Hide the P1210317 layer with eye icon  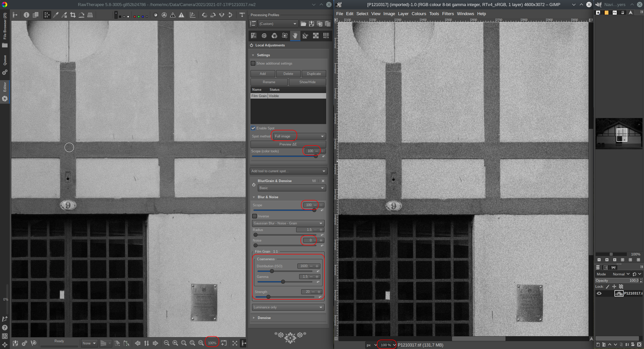[x=599, y=293]
